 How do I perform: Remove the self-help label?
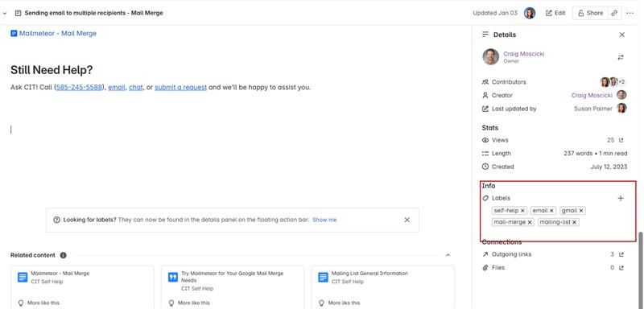[522, 211]
